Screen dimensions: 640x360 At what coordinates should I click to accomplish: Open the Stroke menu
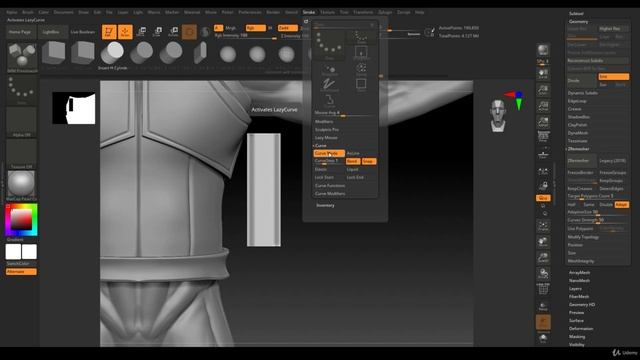tap(309, 12)
